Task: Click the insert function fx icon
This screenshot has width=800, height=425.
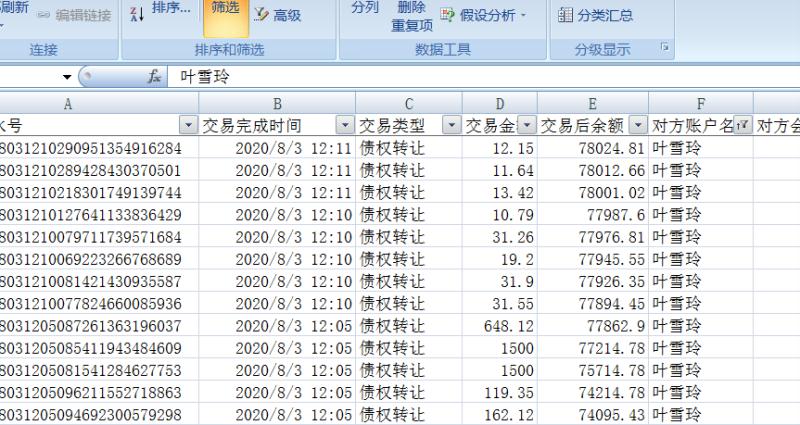Action: tap(154, 77)
